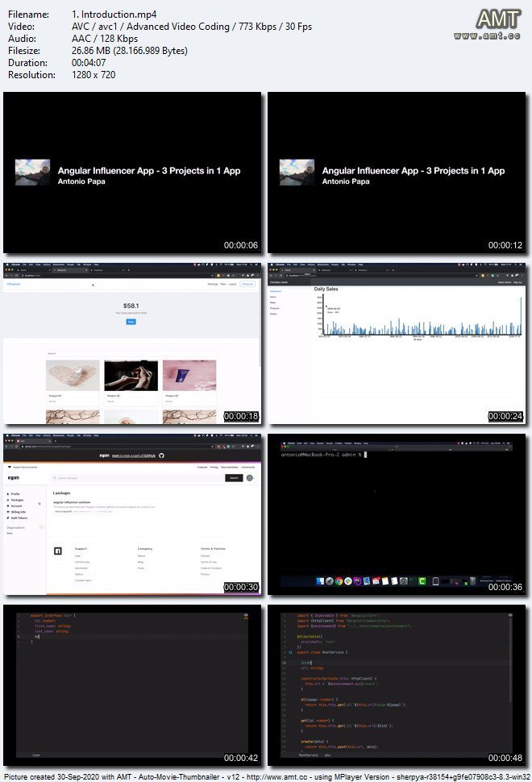Click the Dashboard link in the admin sidebar
The width and height of the screenshot is (532, 782).
pos(276,291)
